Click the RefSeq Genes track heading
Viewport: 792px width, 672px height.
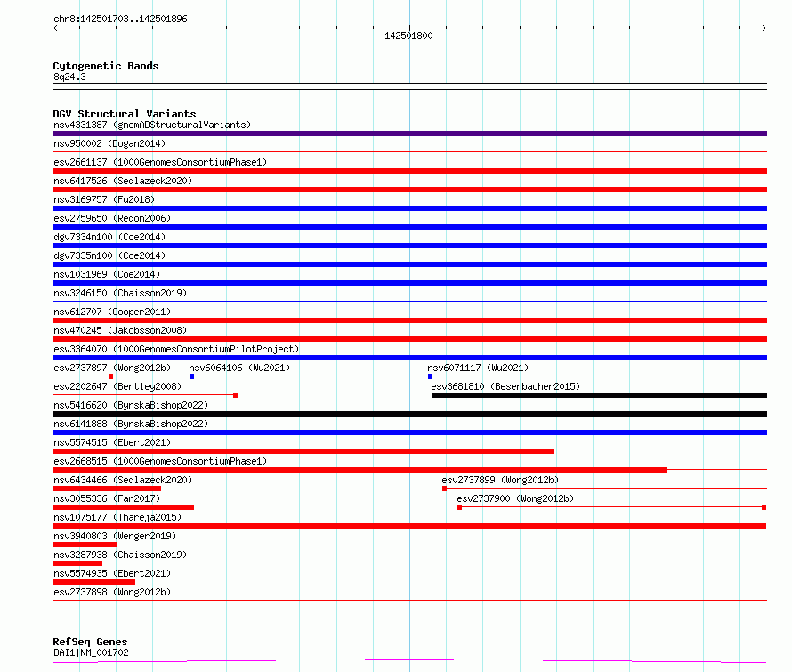(x=90, y=642)
